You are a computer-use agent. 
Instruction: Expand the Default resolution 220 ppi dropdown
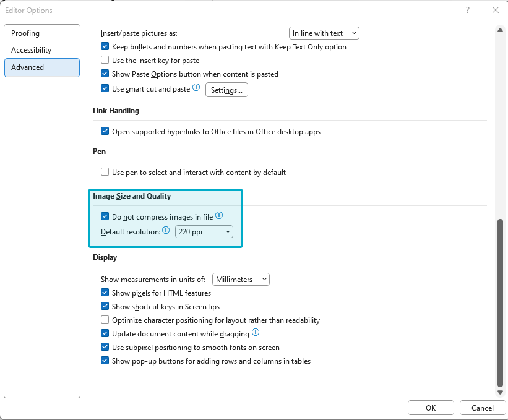204,232
